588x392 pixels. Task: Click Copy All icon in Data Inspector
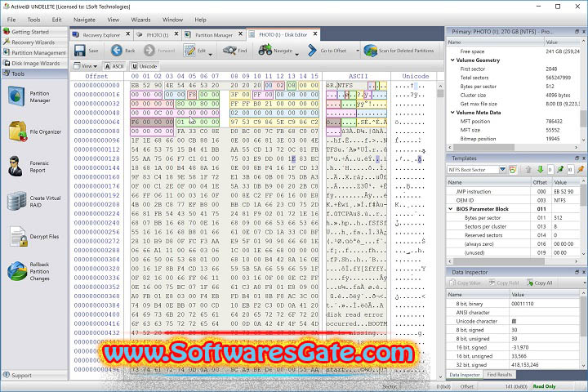coord(530,283)
